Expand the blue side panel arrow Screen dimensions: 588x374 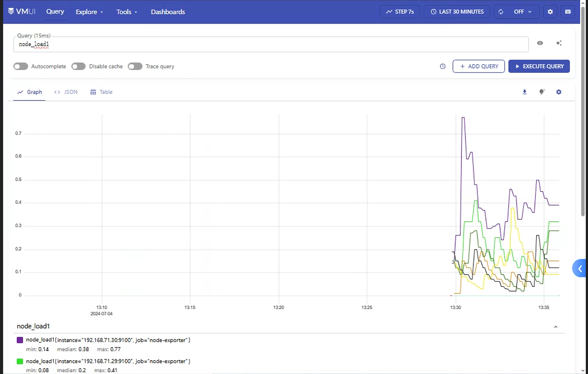(580, 268)
